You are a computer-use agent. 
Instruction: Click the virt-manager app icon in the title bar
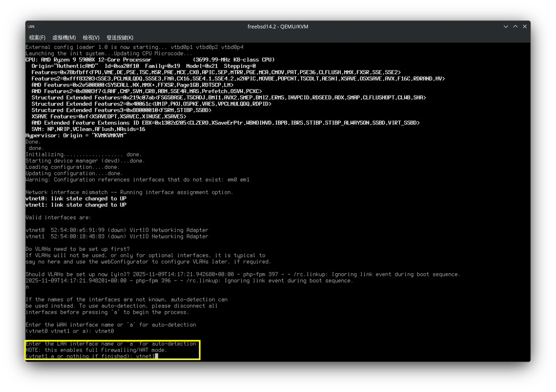pos(31,27)
